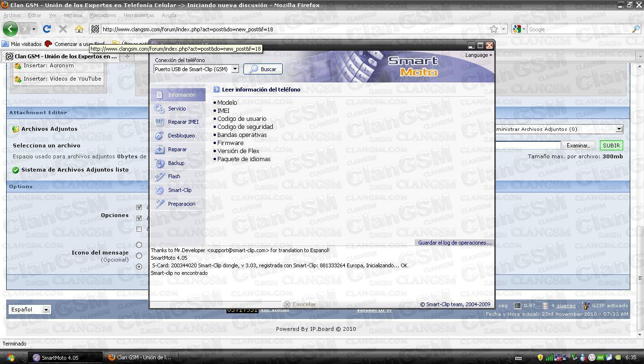Image resolution: width=644 pixels, height=364 pixels.
Task: Click the Cancelar button in SmartMoto
Action: point(300,304)
